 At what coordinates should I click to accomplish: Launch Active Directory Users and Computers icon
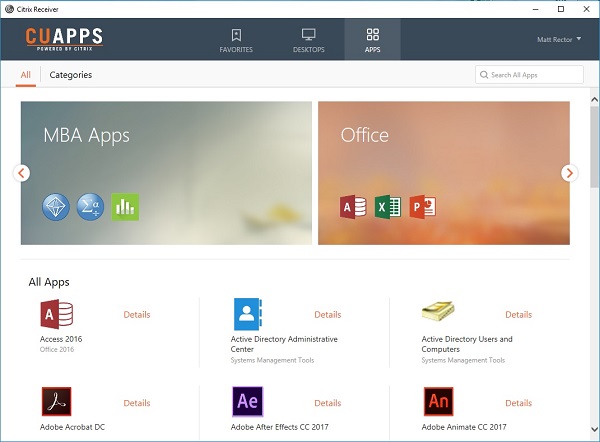pyautogui.click(x=438, y=311)
